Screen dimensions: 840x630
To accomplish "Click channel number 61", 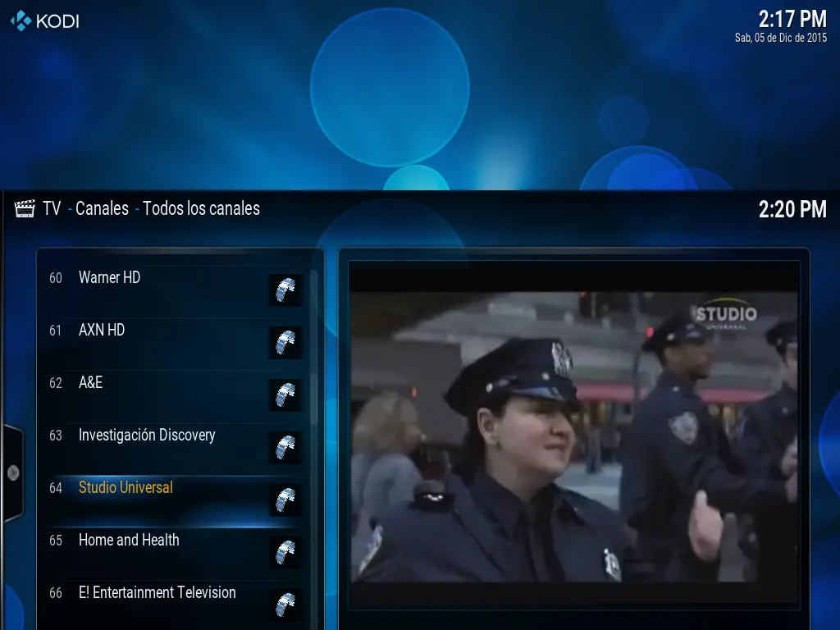I will [56, 331].
